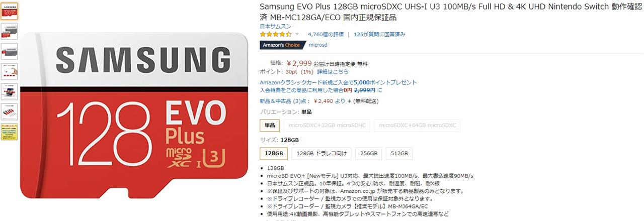
Task: Open the 4,760 customer reviews link
Action: (x=326, y=35)
